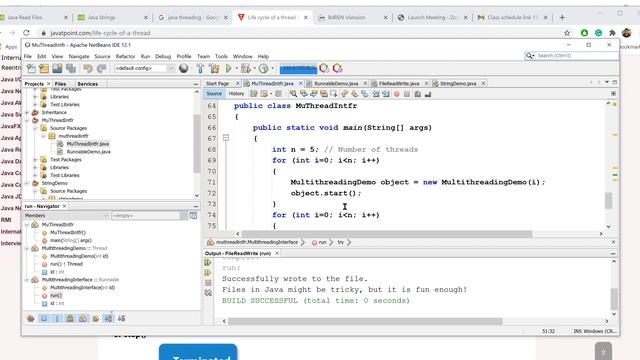This screenshot has height=360, width=640.
Task: Click the green rerun icon in Output panel
Action: [208, 262]
